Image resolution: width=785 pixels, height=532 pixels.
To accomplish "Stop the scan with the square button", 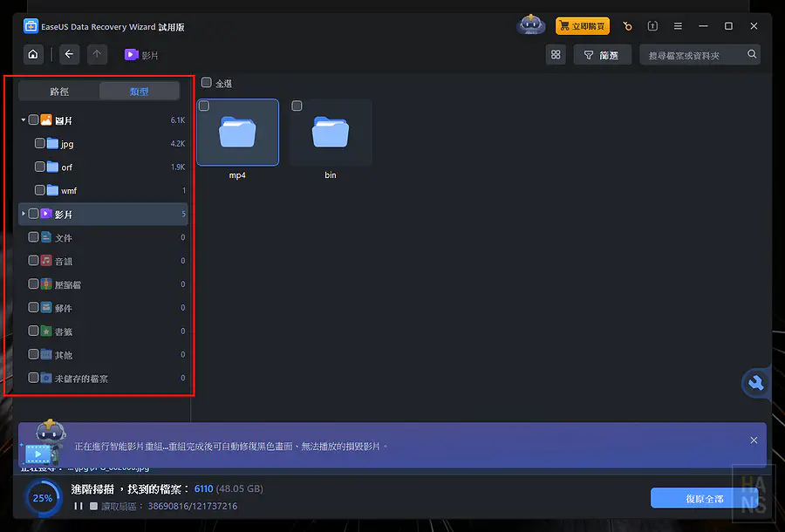I will click(93, 506).
